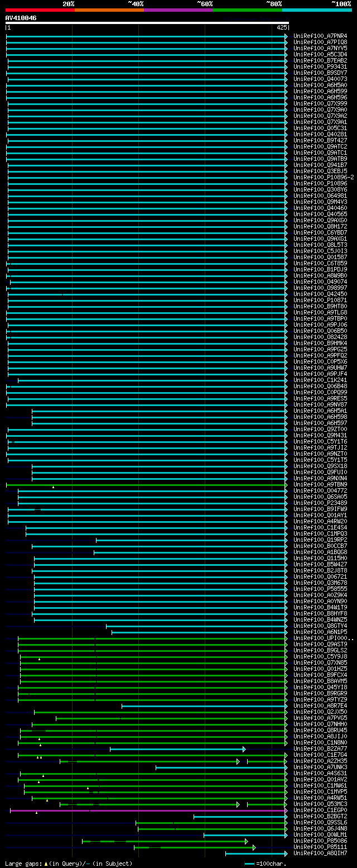Open hit UniRef100_P23489
This screenshot has height=868, width=357.
coord(320,503)
